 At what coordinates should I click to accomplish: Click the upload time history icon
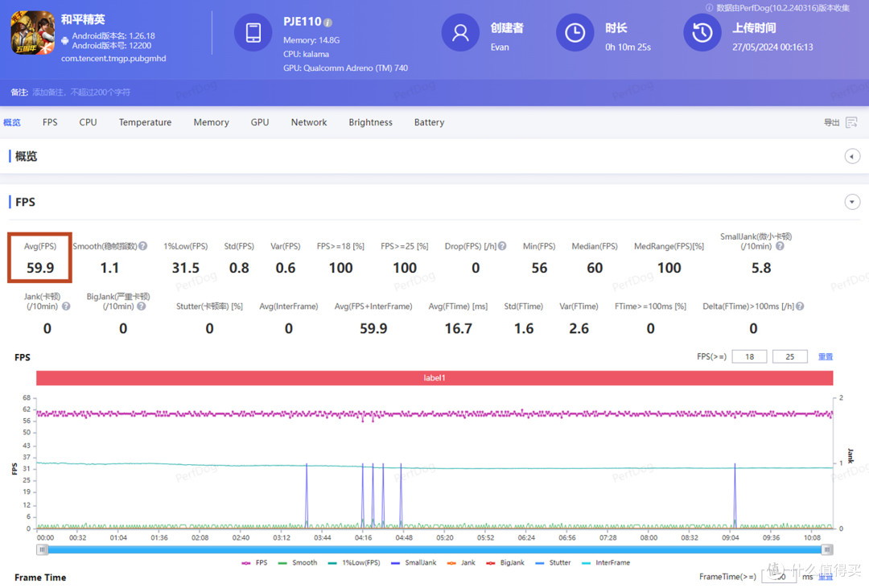click(702, 33)
